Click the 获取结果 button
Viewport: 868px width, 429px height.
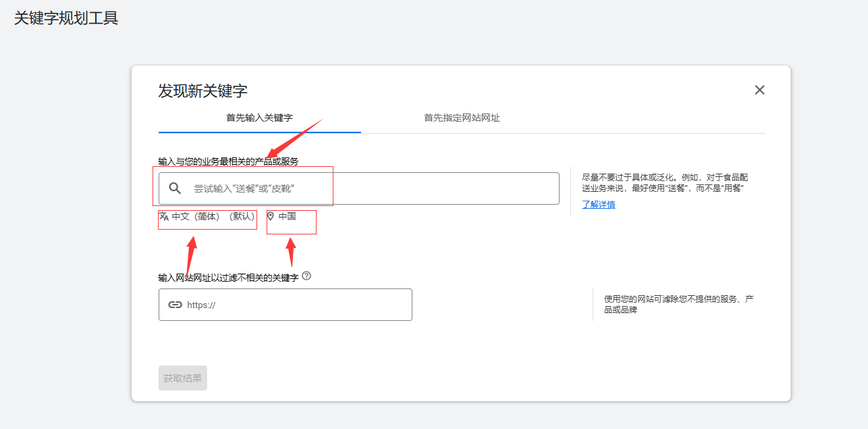coord(182,378)
